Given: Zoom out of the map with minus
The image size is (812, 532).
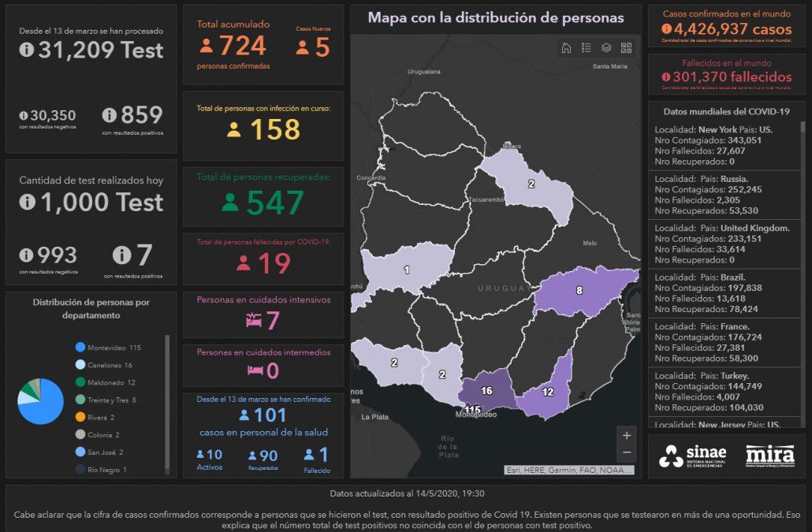Looking at the screenshot, I should pos(627,452).
